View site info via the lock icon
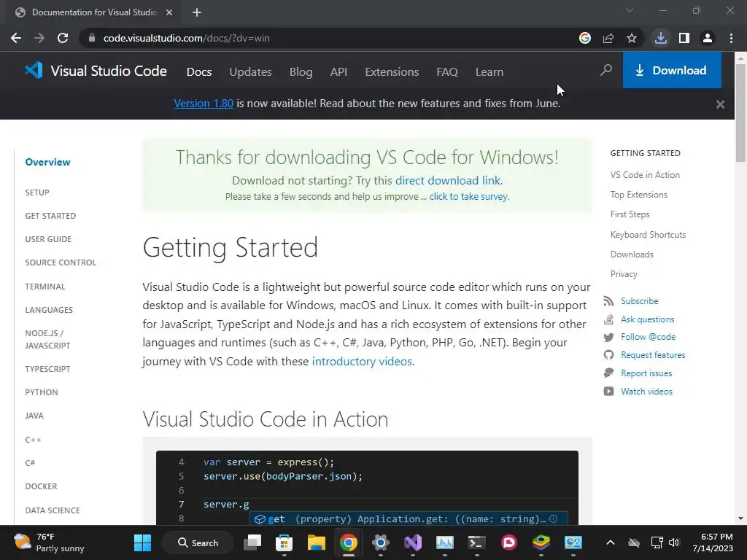747x560 pixels. 92,38
